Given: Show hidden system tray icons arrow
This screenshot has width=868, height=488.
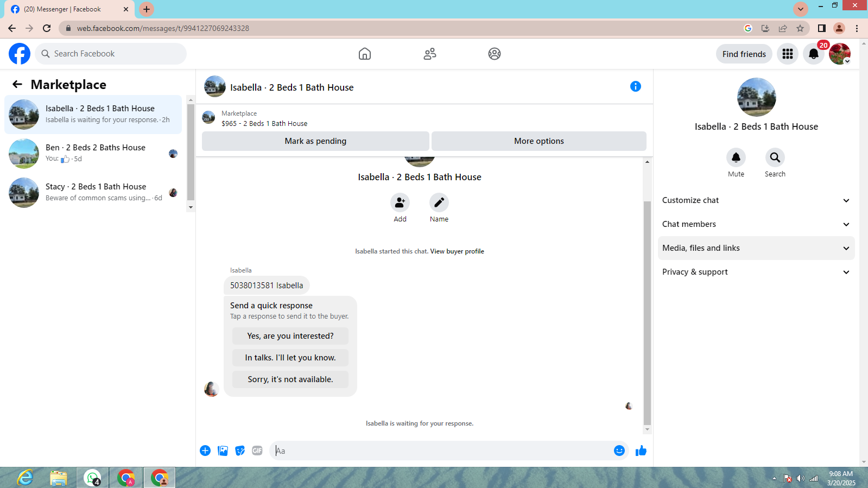Looking at the screenshot, I should coord(774,478).
